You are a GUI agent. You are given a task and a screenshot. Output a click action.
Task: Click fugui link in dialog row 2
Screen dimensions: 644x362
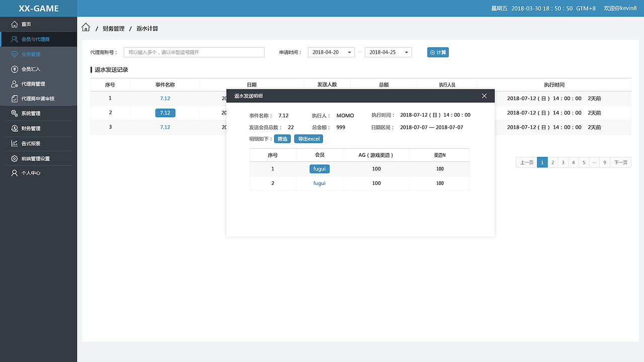[x=319, y=184]
